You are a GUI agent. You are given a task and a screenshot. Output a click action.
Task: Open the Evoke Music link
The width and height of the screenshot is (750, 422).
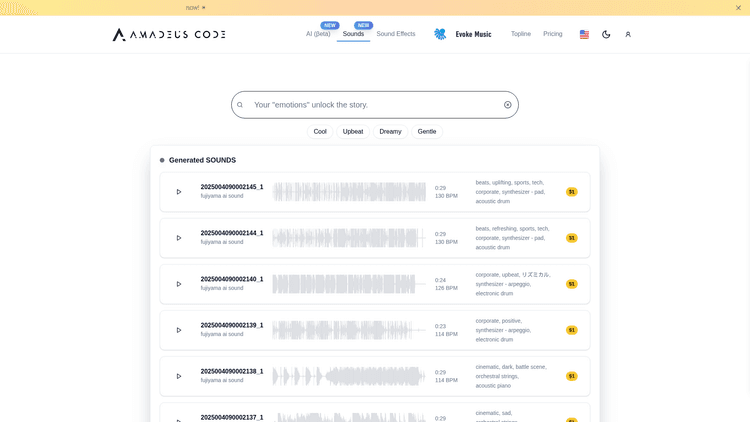pyautogui.click(x=473, y=34)
